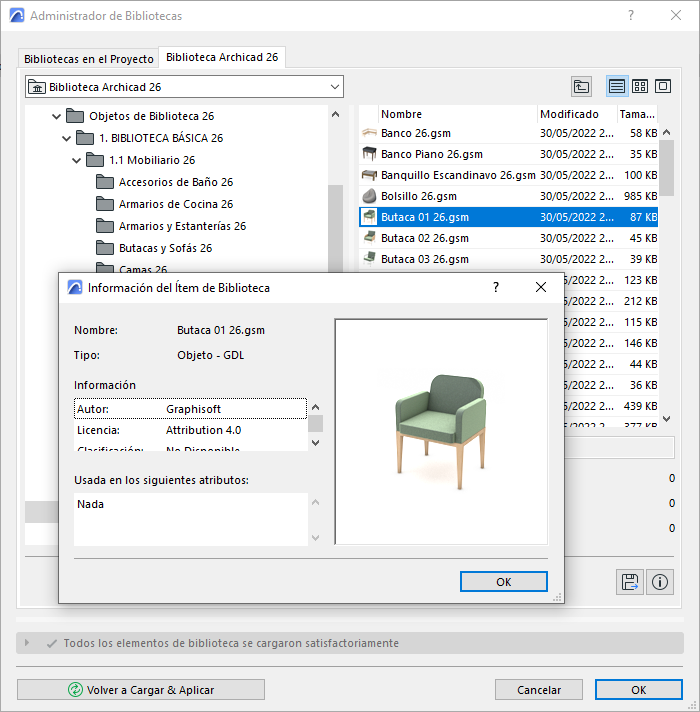Click the Armarios y Estanterías 26 folder icon

[105, 226]
